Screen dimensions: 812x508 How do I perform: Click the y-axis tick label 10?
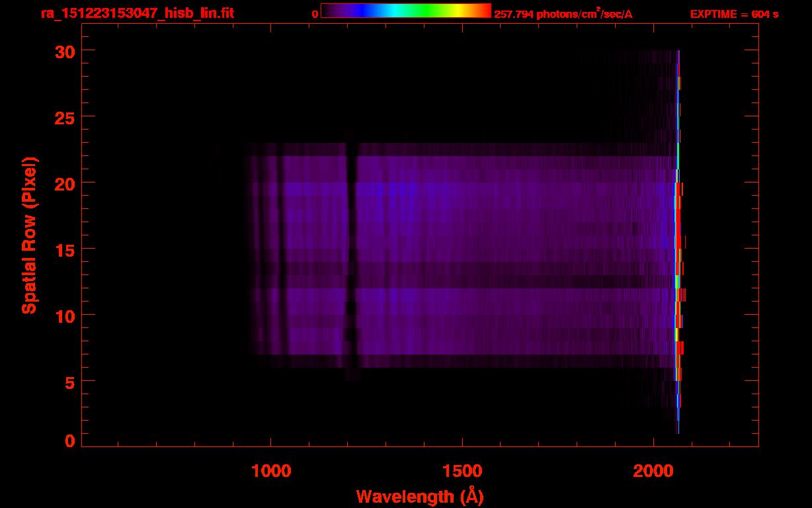pos(65,316)
